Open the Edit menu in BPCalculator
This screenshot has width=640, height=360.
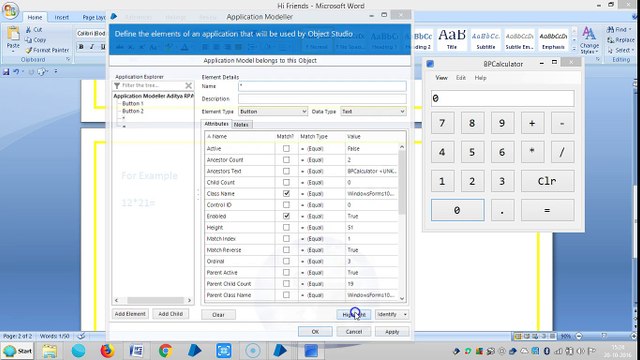click(461, 78)
